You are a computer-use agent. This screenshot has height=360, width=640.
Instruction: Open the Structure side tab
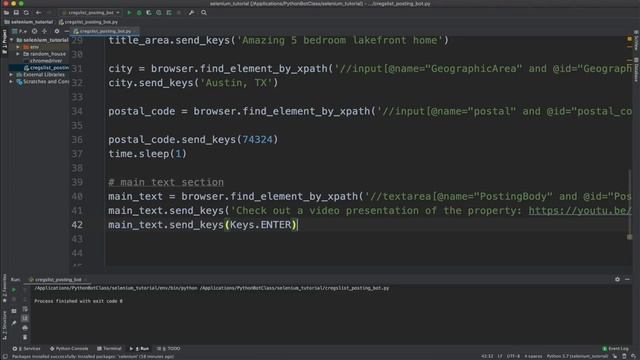click(x=4, y=326)
